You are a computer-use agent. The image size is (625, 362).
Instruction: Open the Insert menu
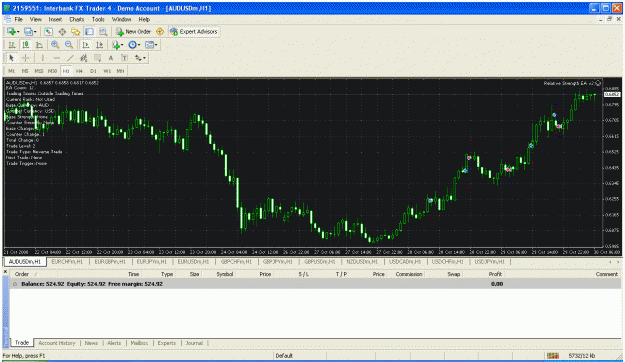55,19
